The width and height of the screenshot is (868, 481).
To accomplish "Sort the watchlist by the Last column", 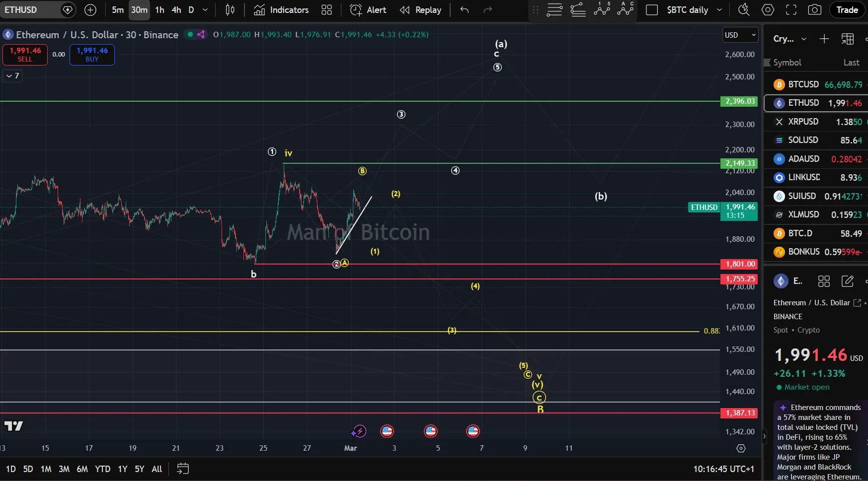I will 851,63.
